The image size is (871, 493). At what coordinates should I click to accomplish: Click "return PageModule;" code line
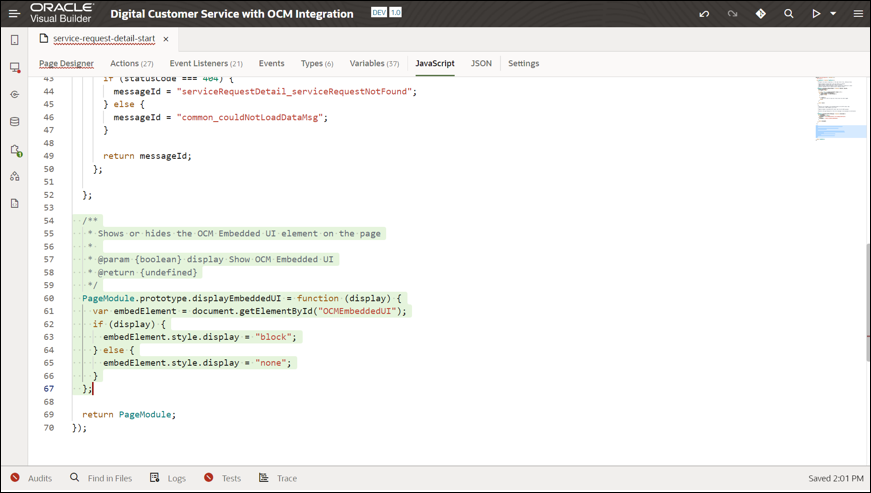(129, 414)
